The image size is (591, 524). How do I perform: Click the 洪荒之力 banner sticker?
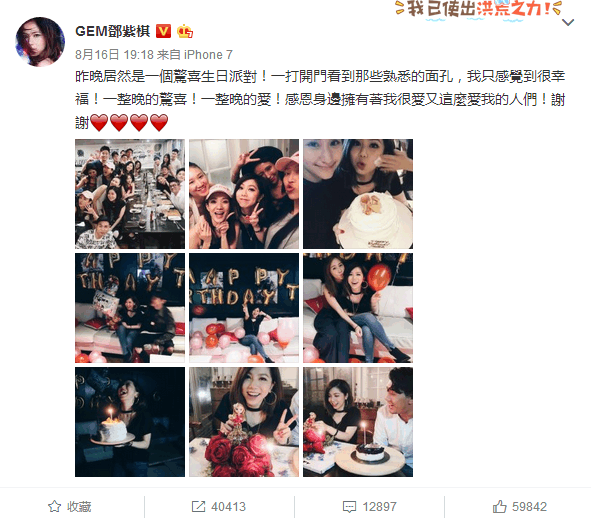[x=479, y=8]
